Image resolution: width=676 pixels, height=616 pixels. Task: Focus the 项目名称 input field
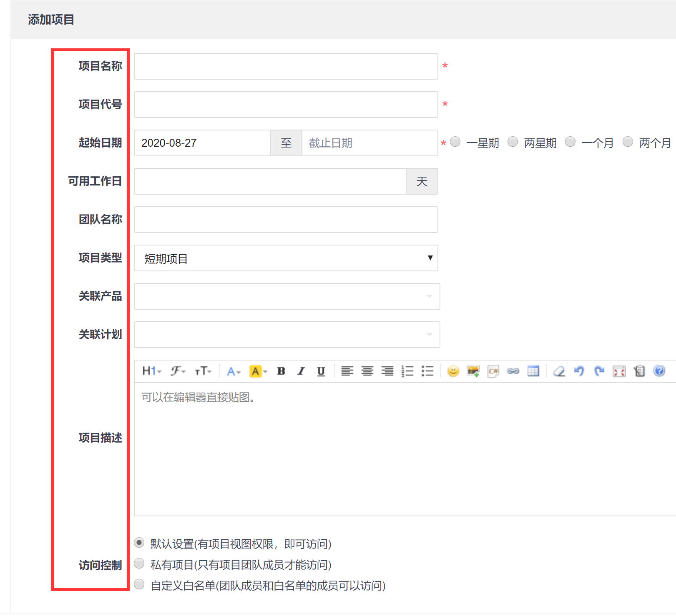(286, 66)
